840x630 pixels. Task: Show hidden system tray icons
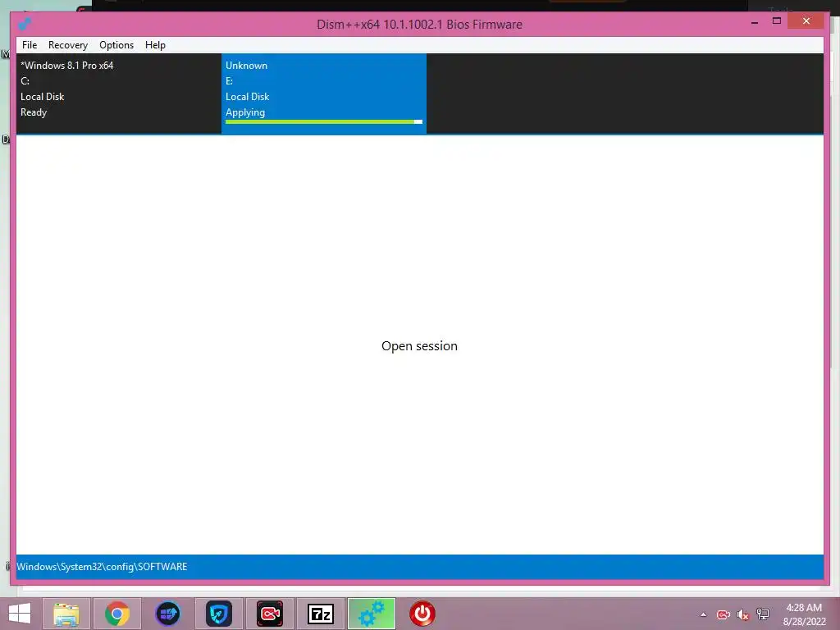(x=703, y=614)
